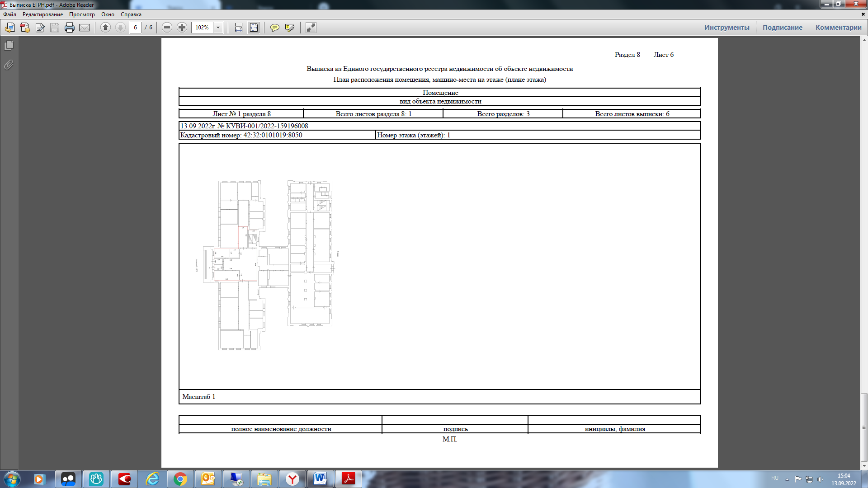The width and height of the screenshot is (868, 488).
Task: Select the highlight text tool
Action: click(290, 28)
